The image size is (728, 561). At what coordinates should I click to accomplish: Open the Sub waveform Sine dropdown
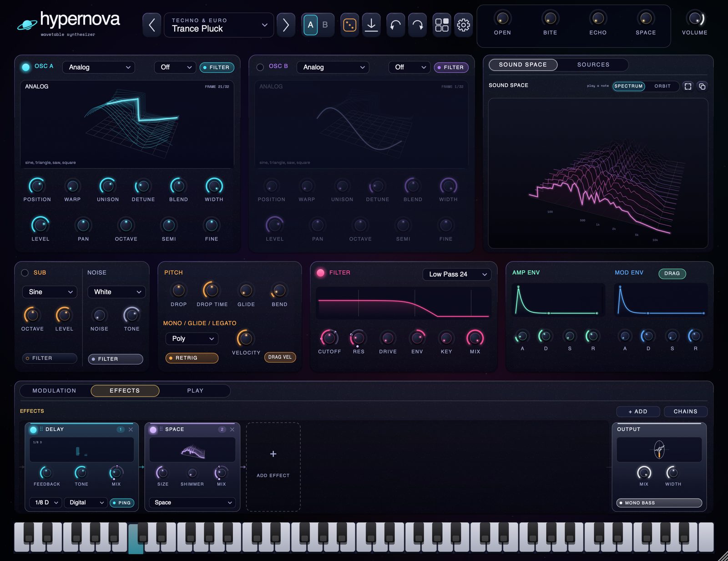click(x=50, y=292)
